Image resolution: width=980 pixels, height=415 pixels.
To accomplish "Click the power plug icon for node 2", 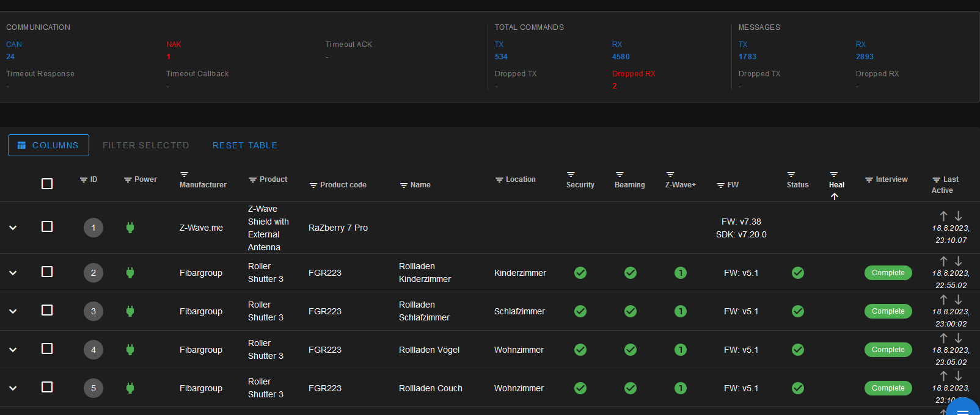I will coord(130,273).
